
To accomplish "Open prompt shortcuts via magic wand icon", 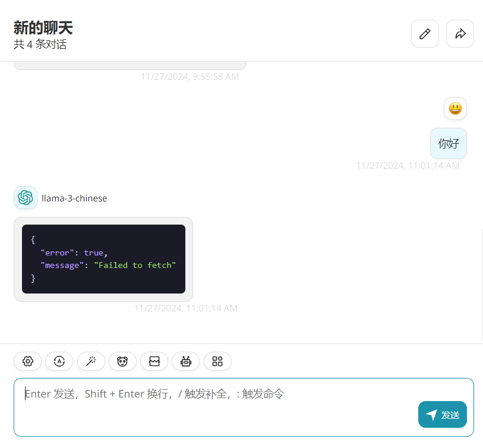I will pyautogui.click(x=91, y=361).
